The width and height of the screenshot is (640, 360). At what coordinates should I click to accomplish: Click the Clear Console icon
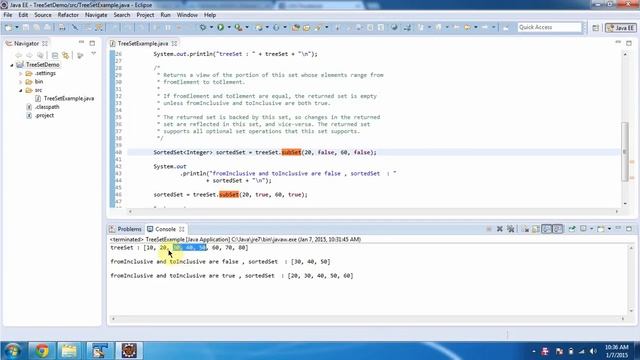(x=526, y=229)
